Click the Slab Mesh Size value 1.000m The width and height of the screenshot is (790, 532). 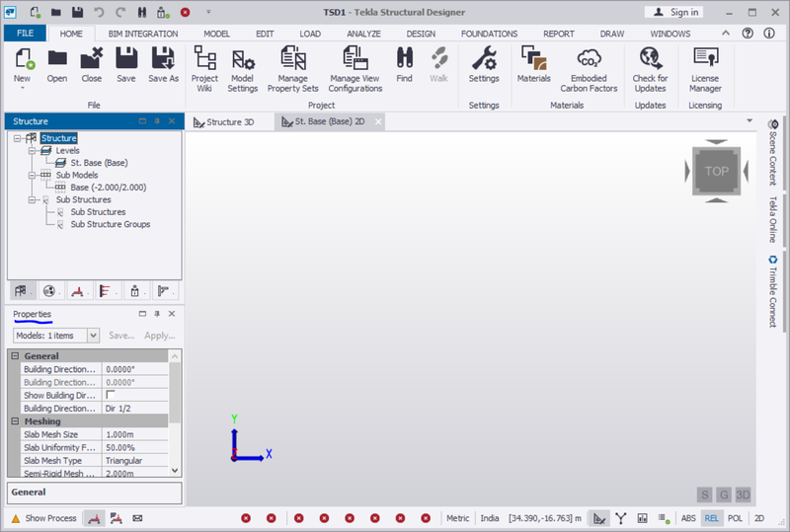pos(135,434)
